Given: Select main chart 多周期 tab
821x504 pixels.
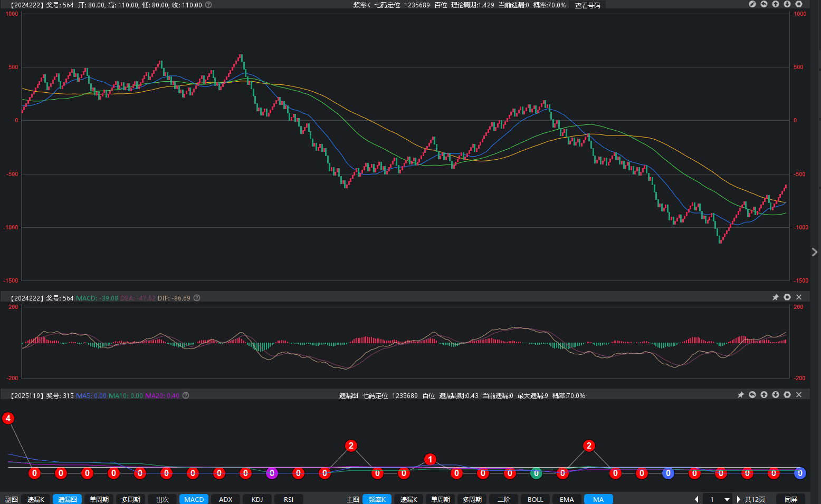Looking at the screenshot, I should (472, 499).
